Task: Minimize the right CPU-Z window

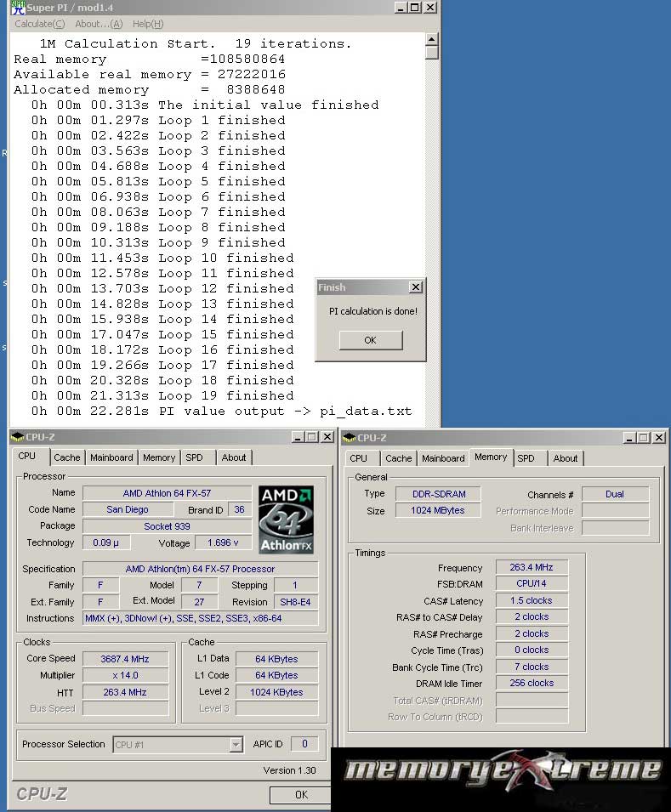Action: pyautogui.click(x=629, y=438)
